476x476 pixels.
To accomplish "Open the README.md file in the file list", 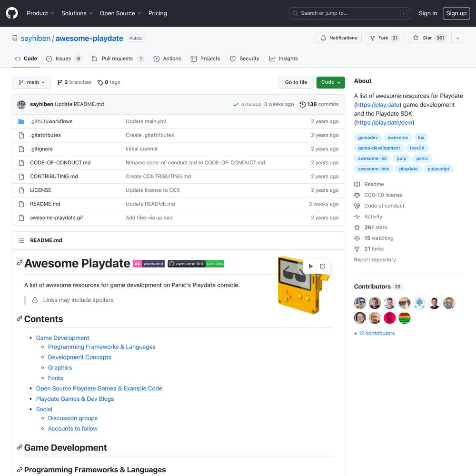I will pyautogui.click(x=45, y=204).
